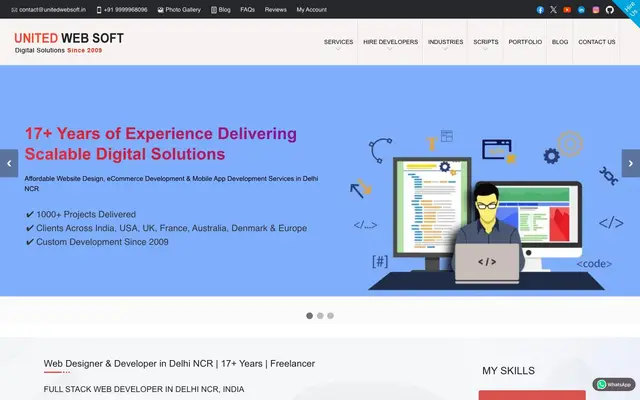The height and width of the screenshot is (400, 640).
Task: Open the FAQs link in top bar
Action: (247, 10)
